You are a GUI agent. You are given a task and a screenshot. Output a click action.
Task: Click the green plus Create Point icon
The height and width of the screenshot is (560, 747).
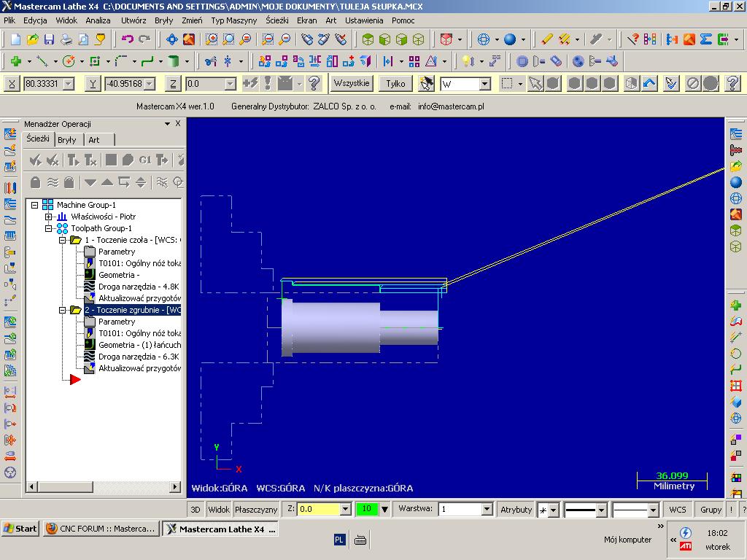click(16, 61)
